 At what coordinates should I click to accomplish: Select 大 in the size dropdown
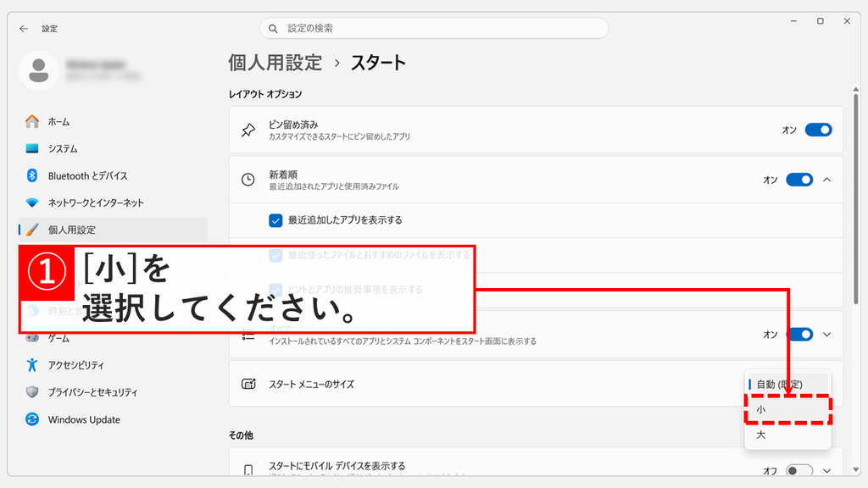(x=787, y=435)
